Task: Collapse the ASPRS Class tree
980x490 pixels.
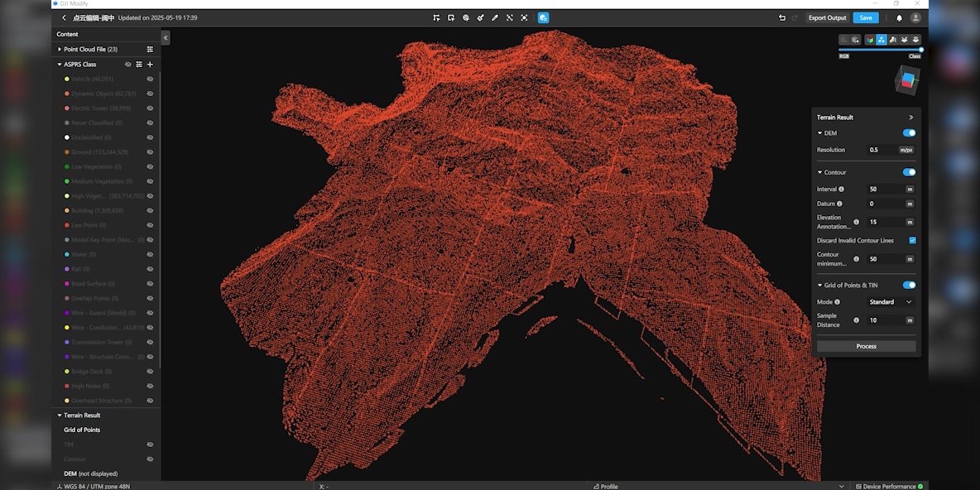Action: [x=60, y=65]
